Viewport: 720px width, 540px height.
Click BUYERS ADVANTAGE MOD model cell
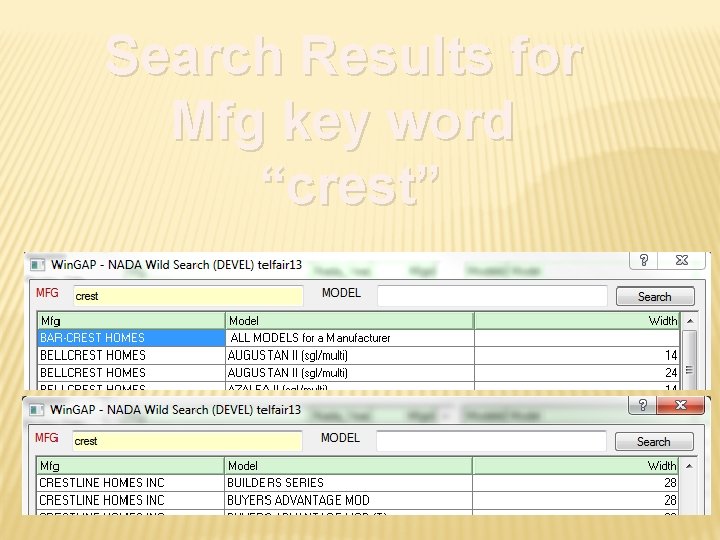point(349,501)
